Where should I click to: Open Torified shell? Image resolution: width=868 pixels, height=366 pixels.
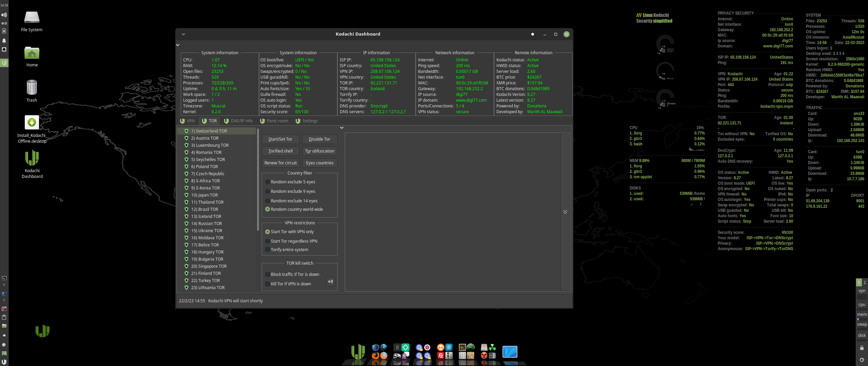280,151
